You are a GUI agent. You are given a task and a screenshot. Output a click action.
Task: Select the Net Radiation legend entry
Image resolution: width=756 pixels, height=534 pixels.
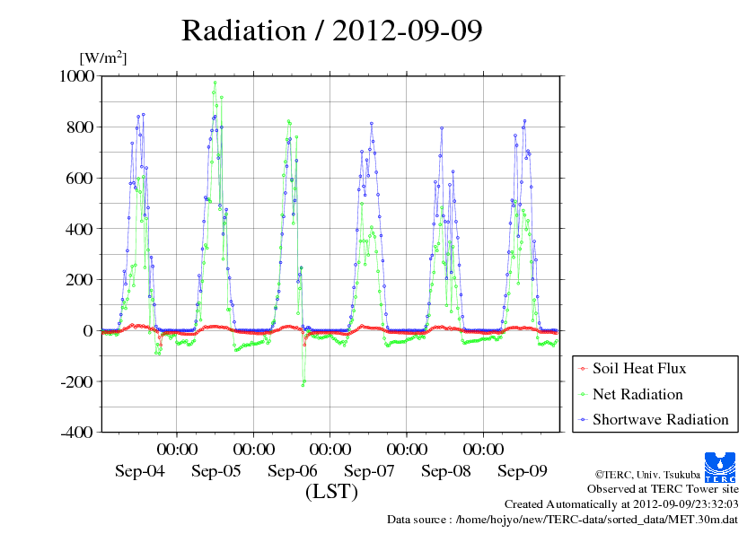click(630, 394)
